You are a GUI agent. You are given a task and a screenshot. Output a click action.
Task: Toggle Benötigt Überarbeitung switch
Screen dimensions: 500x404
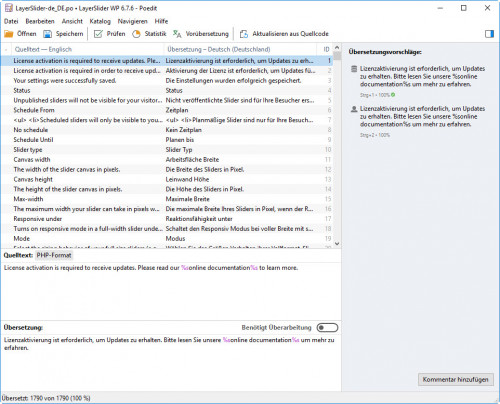(327, 328)
